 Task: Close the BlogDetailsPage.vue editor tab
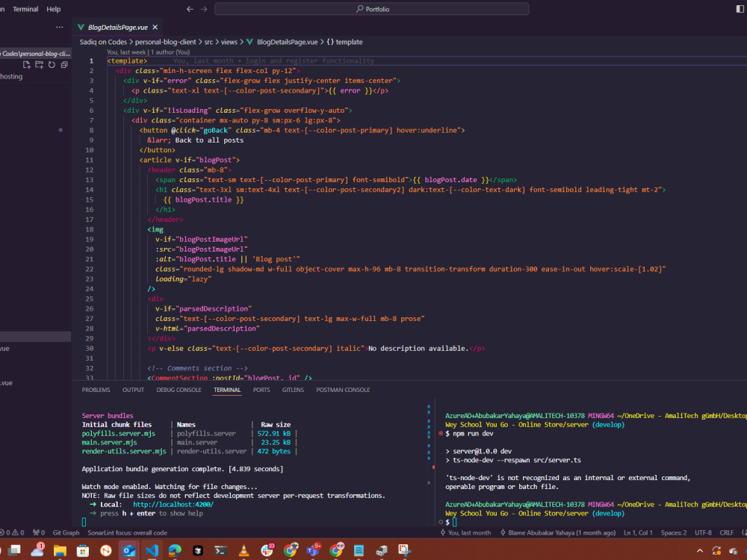coord(155,28)
